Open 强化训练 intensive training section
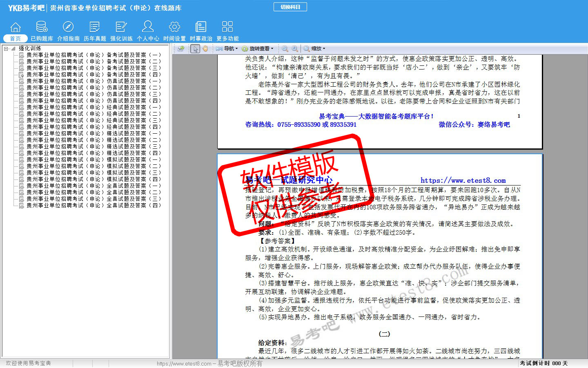This screenshot has height=368, width=588. tap(121, 31)
